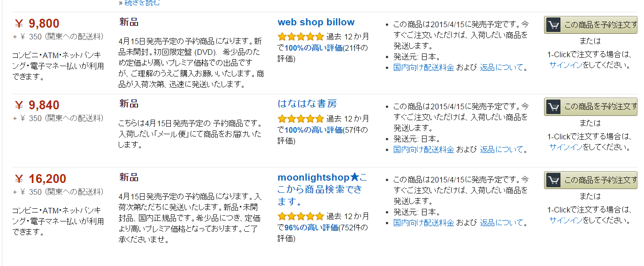Open 96%の高い評価 link for moonlightshop
Viewport: 644px width, 266px height.
point(311,228)
